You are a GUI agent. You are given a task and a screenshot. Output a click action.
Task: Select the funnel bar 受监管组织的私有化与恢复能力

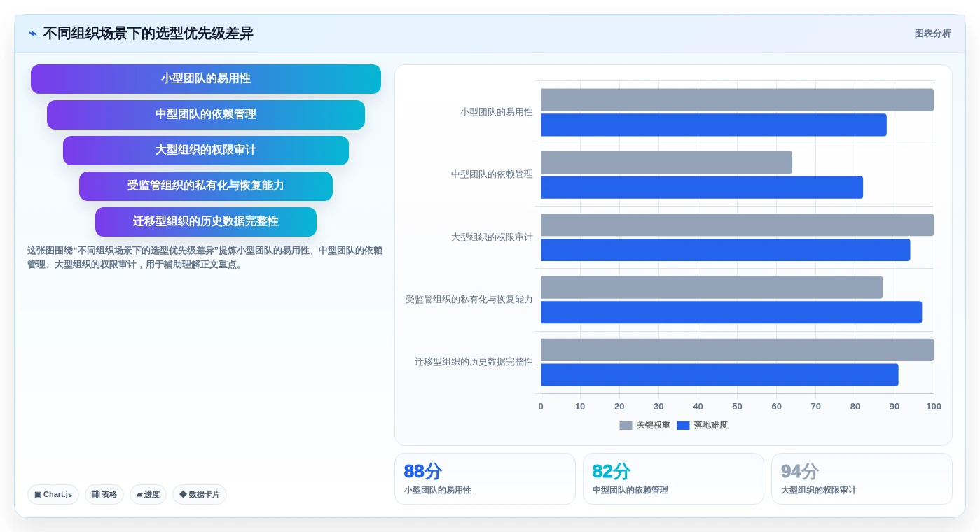tap(206, 186)
